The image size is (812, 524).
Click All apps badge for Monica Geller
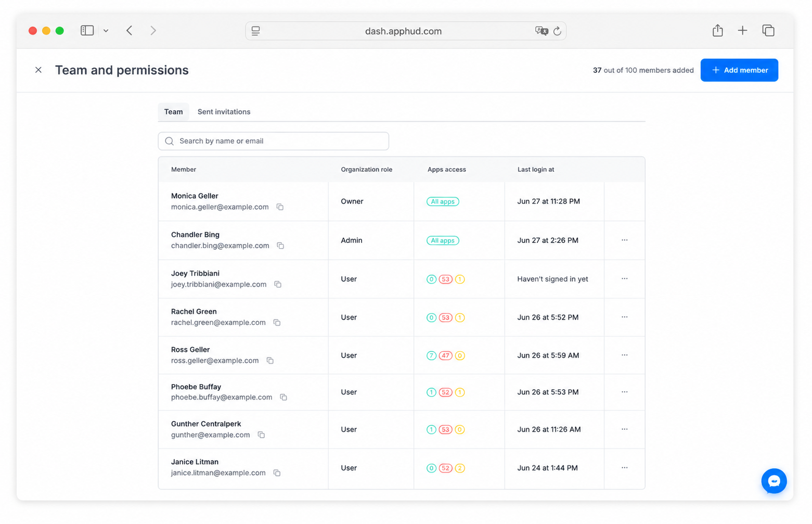(x=443, y=202)
